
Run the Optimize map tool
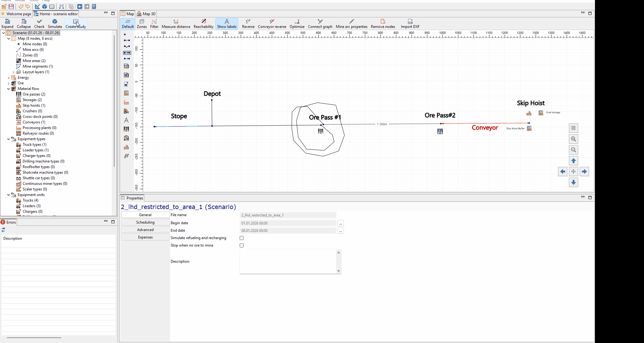click(x=297, y=24)
